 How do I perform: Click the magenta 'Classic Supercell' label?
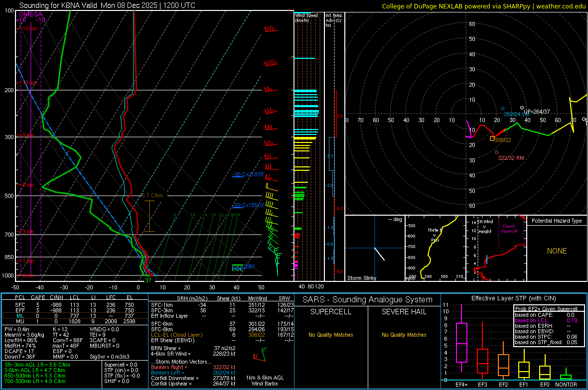(509, 229)
